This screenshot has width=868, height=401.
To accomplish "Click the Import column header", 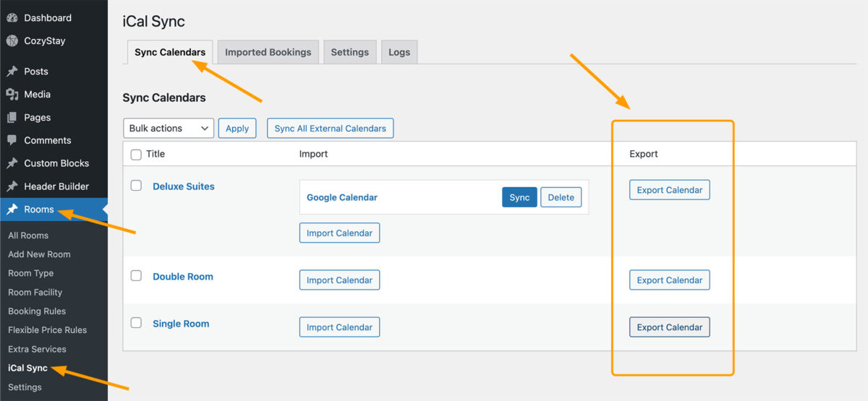I will pos(313,154).
